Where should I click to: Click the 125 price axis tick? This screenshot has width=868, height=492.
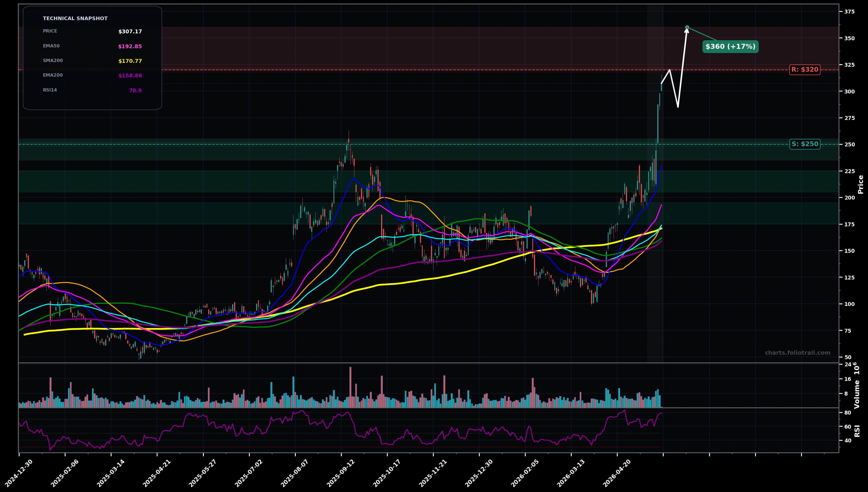[x=850, y=278]
